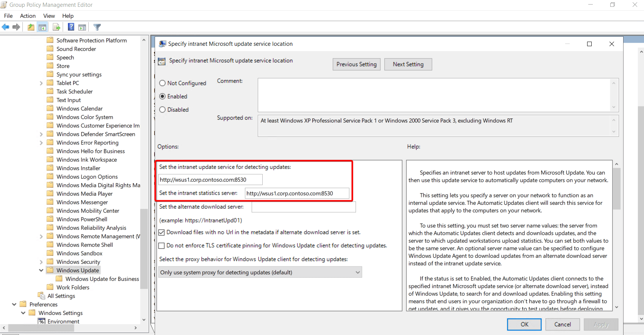Click the Show/Hide Action Pane icon
Screen dimensions: 644x335
pyautogui.click(x=82, y=27)
